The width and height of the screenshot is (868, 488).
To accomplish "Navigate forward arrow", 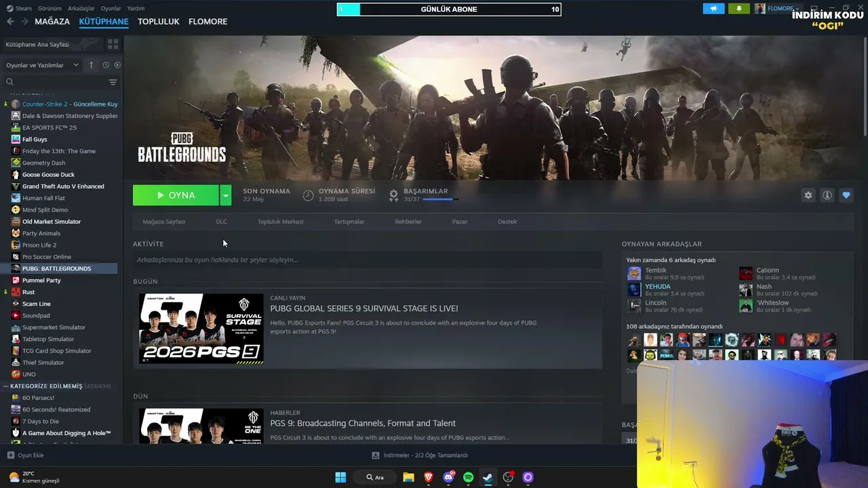I will (x=24, y=22).
